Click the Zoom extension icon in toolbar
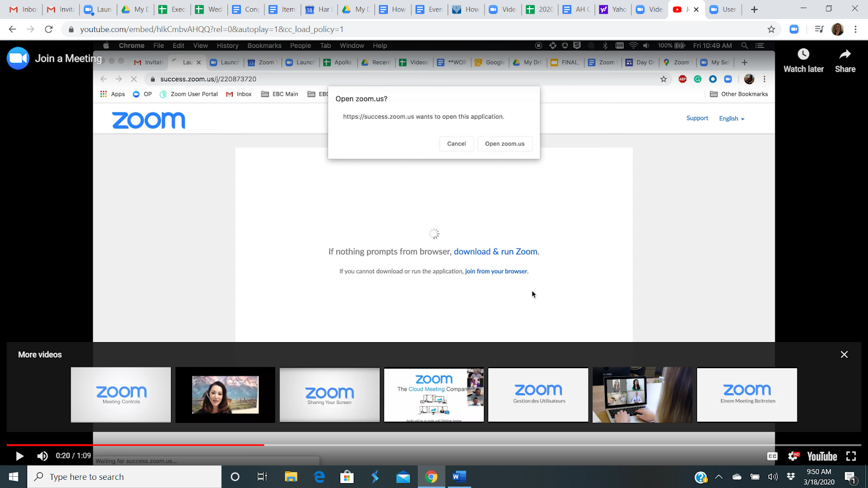The width and height of the screenshot is (868, 488). coord(794,29)
